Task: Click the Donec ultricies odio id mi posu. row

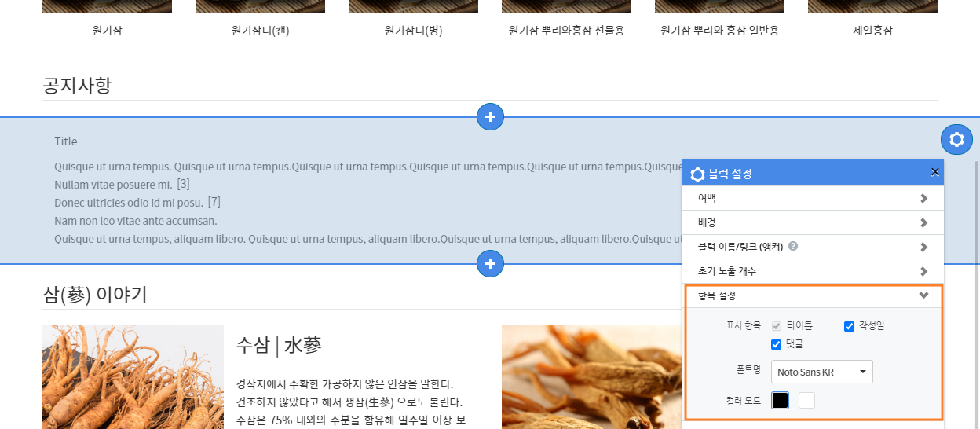Action: click(x=129, y=203)
